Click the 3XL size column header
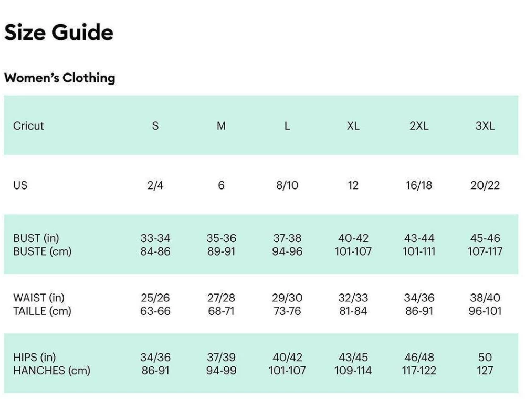Screen dimensions: 525x420 coord(485,126)
